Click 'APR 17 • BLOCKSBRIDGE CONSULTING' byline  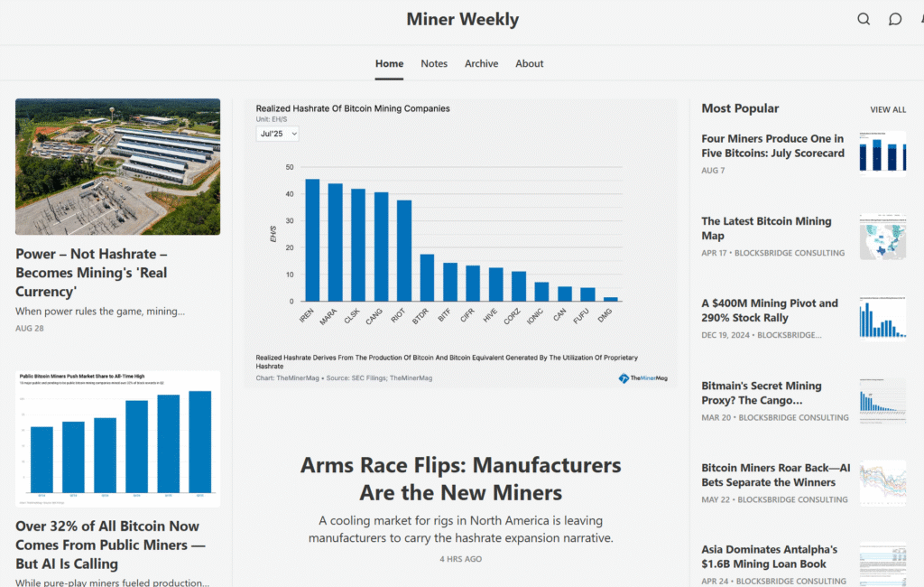click(773, 253)
